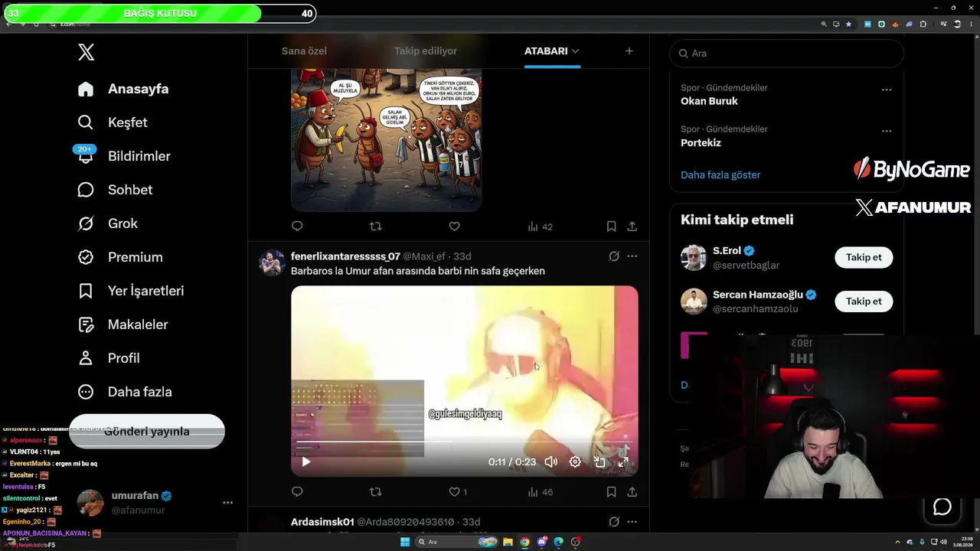Open more options on the fenerlixantaresssss_07 post
The height and width of the screenshot is (551, 980).
[x=632, y=256]
